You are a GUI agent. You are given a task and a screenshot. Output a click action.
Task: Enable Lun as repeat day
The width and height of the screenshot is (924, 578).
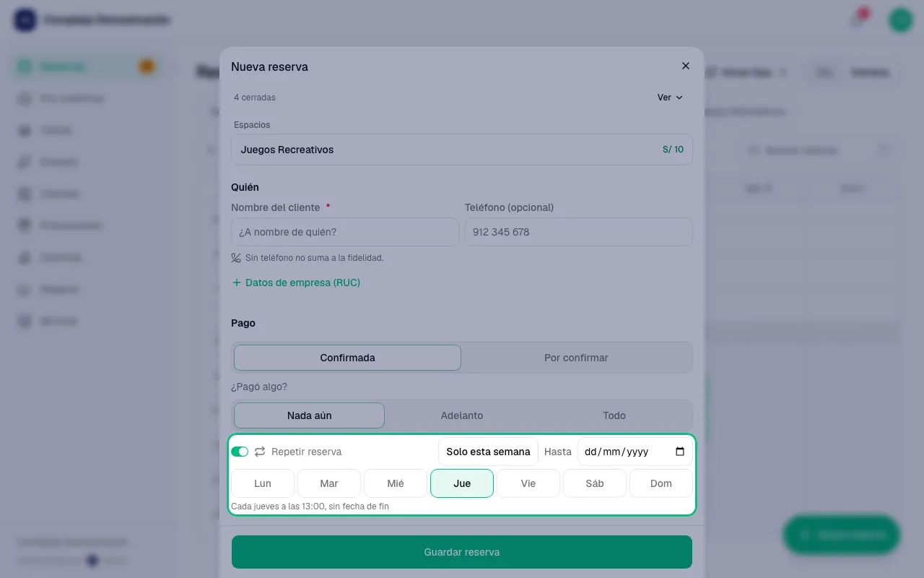coord(263,483)
